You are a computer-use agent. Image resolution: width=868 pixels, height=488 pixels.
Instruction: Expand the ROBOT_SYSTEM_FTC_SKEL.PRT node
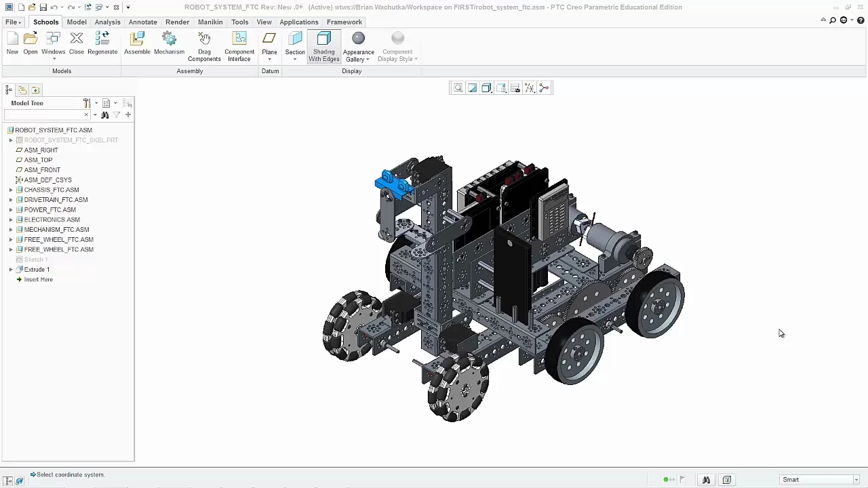click(x=11, y=140)
